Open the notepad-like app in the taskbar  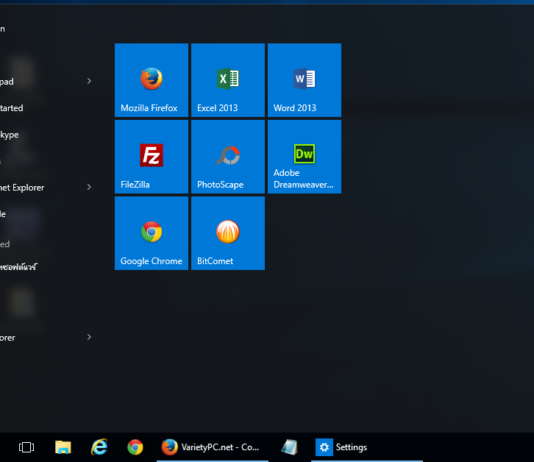[x=289, y=447]
